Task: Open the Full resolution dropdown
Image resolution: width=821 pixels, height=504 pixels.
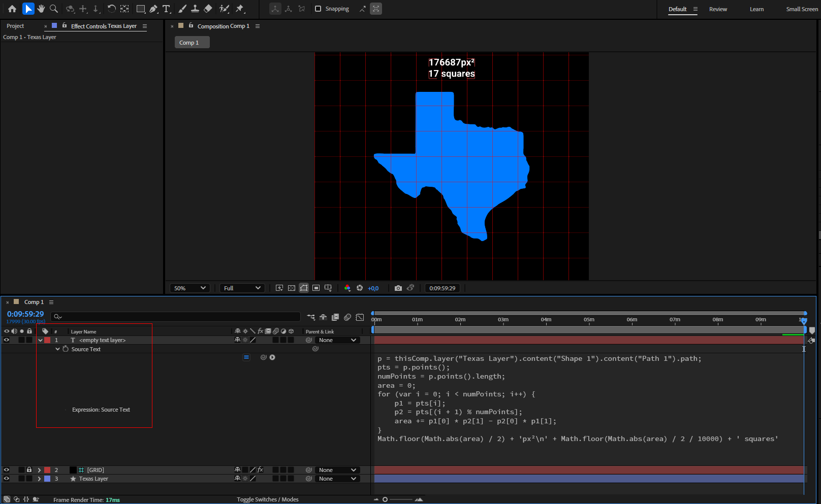Action: click(242, 288)
